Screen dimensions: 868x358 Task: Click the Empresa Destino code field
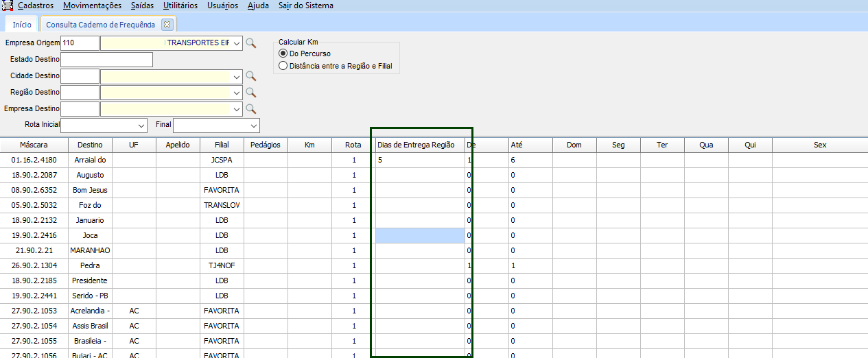point(80,109)
